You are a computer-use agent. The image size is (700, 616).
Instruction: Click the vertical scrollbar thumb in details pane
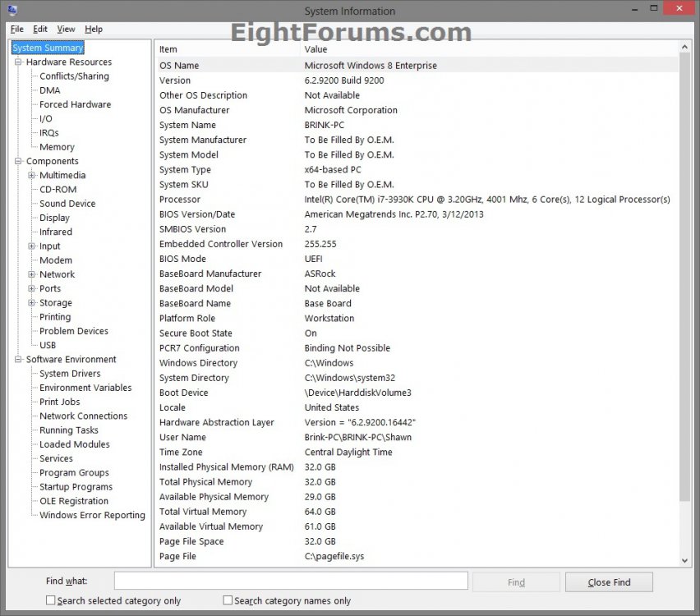[x=684, y=276]
